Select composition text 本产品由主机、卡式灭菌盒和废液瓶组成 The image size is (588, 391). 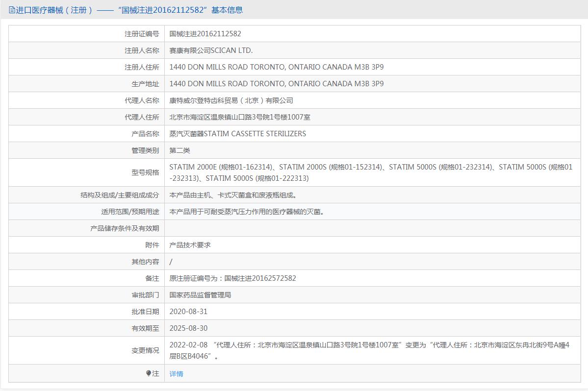pyautogui.click(x=233, y=195)
